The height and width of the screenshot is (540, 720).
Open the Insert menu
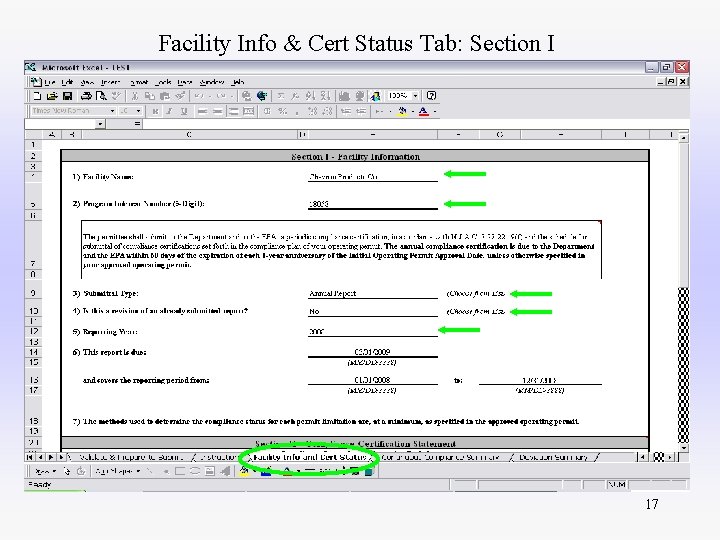pyautogui.click(x=110, y=82)
